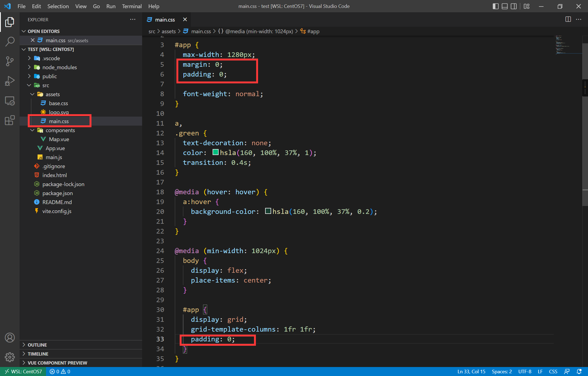
Task: Open the Help menu
Action: click(x=154, y=6)
